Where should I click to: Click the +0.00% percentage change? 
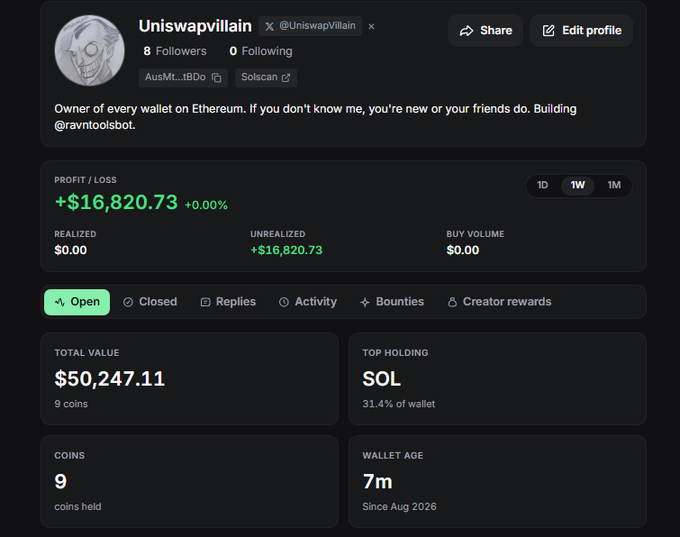point(206,205)
